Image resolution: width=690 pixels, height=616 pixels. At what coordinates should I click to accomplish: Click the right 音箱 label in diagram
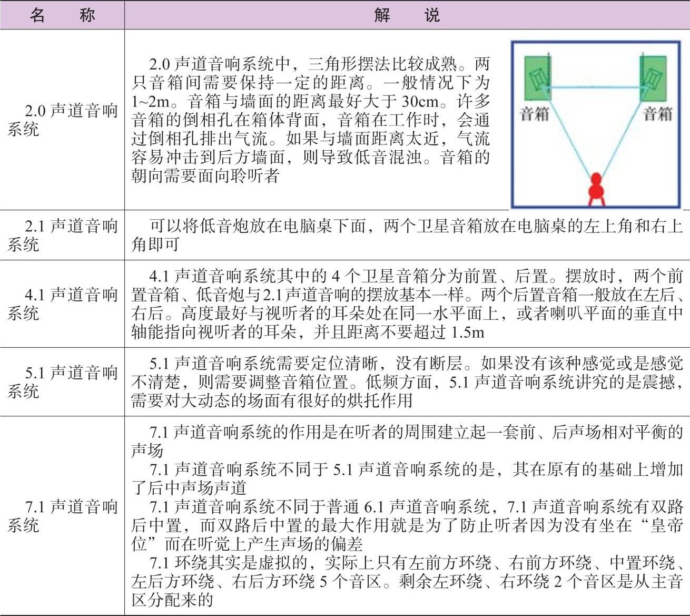coord(658,113)
